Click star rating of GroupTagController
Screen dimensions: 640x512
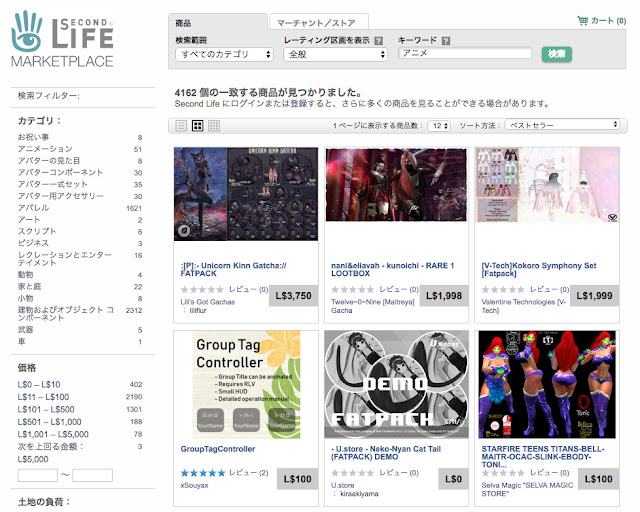click(x=203, y=473)
